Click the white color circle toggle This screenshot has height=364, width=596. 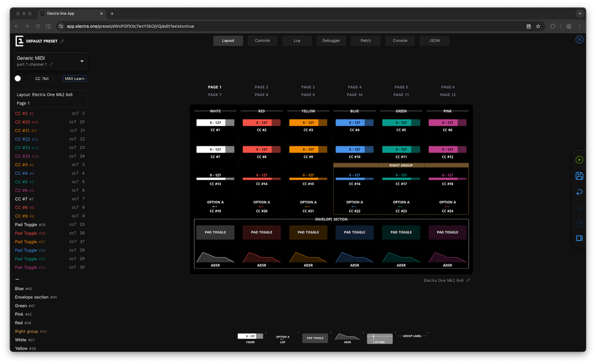click(x=18, y=78)
